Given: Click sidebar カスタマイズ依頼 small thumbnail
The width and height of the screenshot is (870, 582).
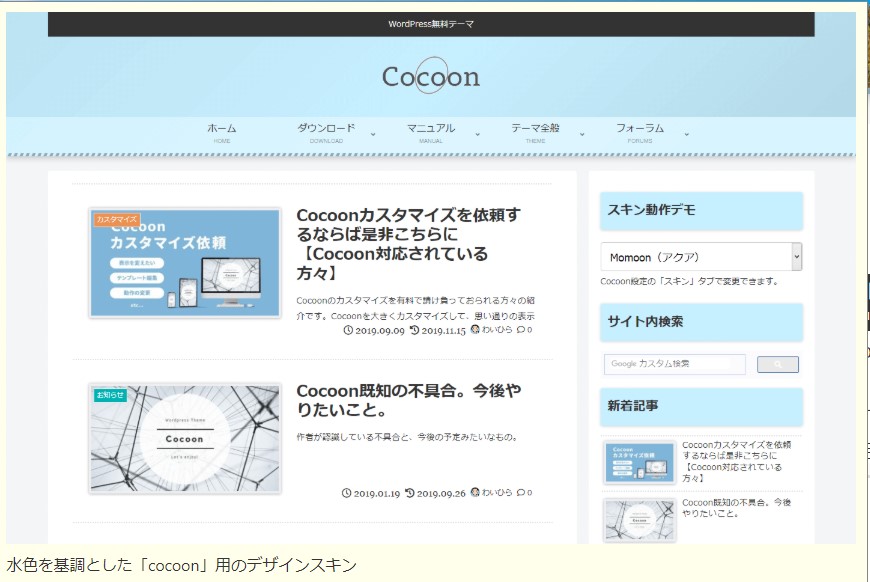Looking at the screenshot, I should click(x=639, y=463).
